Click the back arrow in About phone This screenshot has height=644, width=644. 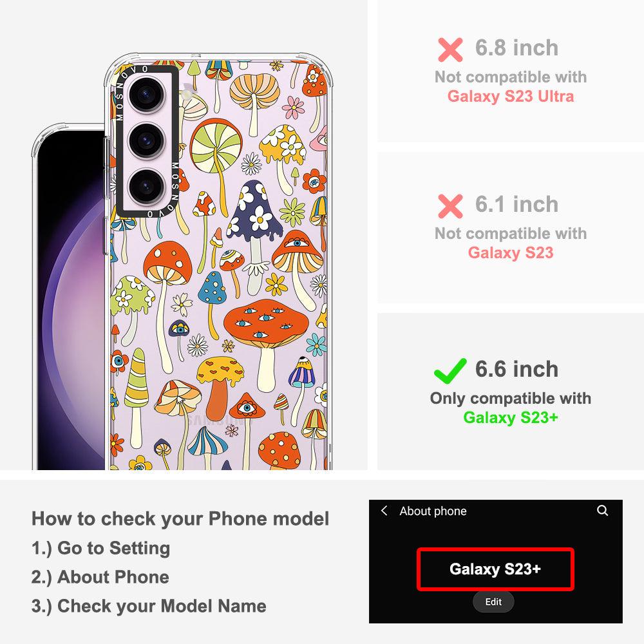(384, 511)
